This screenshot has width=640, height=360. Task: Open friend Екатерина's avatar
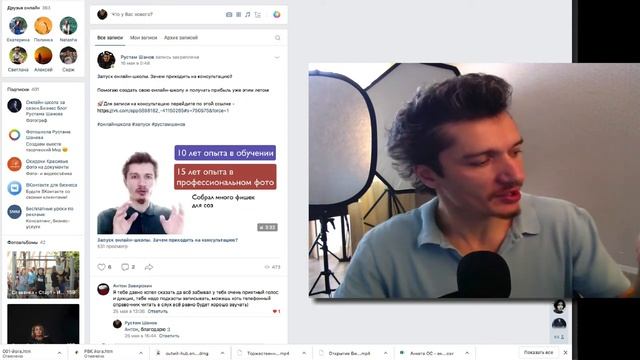click(18, 25)
